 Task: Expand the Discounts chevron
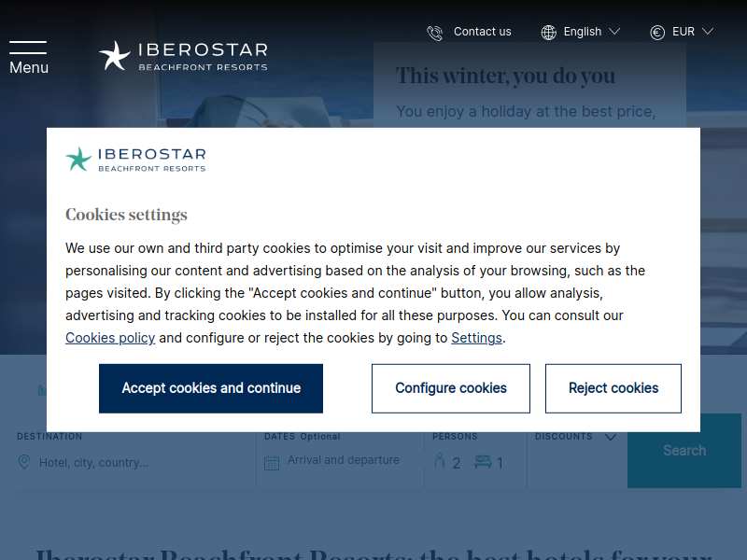click(x=611, y=437)
